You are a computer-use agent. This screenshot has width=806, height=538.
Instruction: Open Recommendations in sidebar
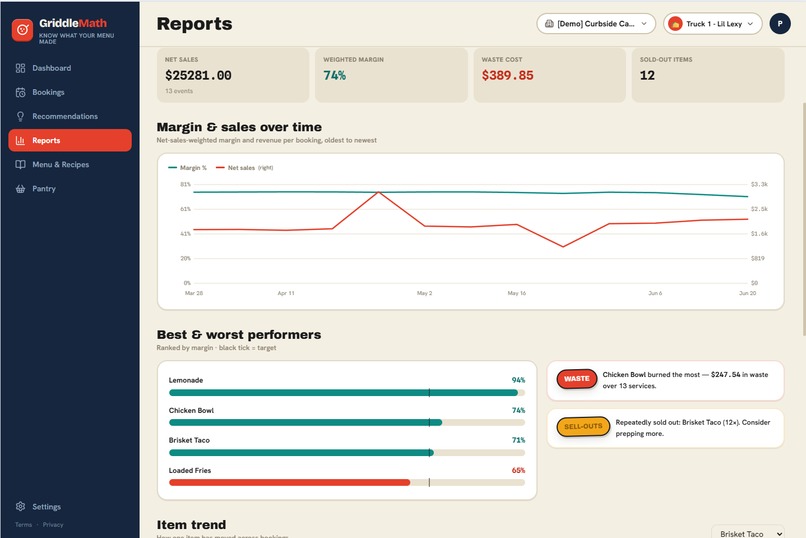(70, 117)
